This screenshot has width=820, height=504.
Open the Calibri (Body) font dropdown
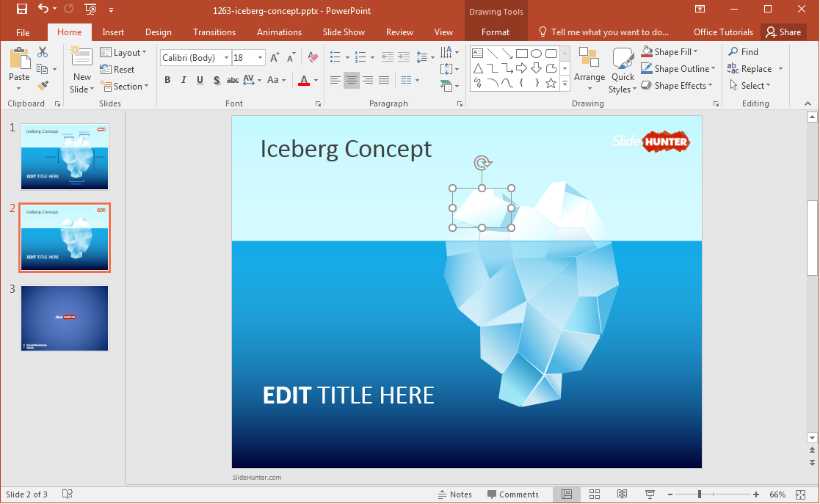tap(226, 58)
